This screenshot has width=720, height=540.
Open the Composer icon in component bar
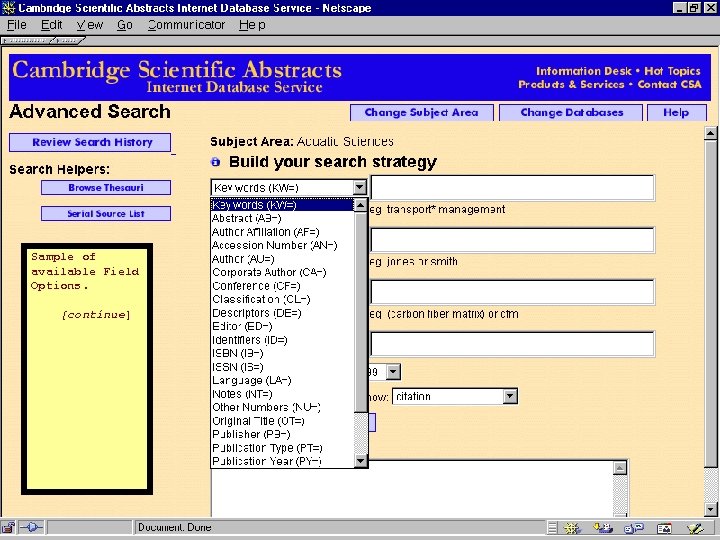coord(695,528)
